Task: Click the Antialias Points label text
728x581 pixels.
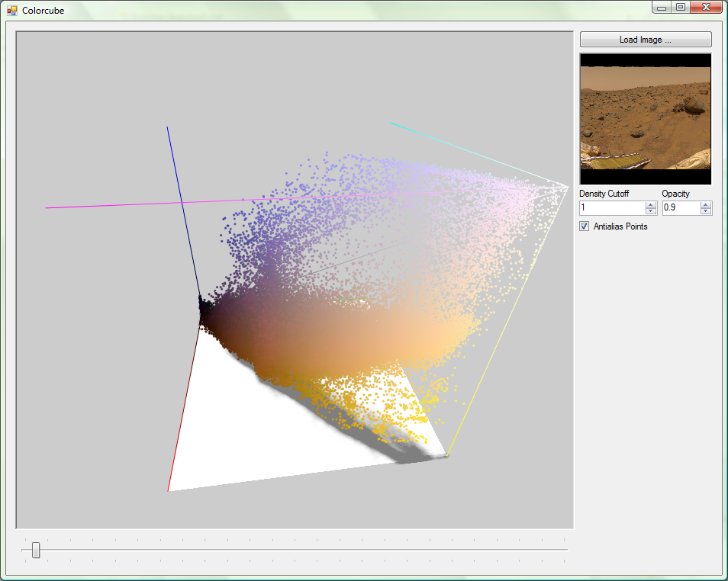Action: tap(620, 226)
